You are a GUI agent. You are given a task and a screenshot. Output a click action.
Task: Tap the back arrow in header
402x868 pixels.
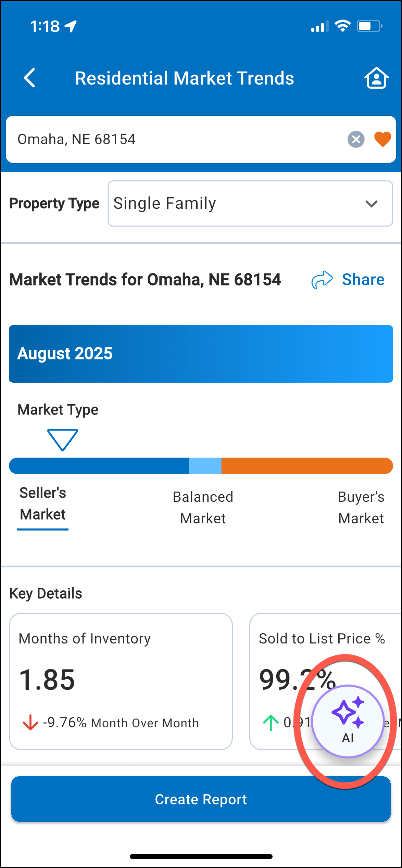(30, 78)
